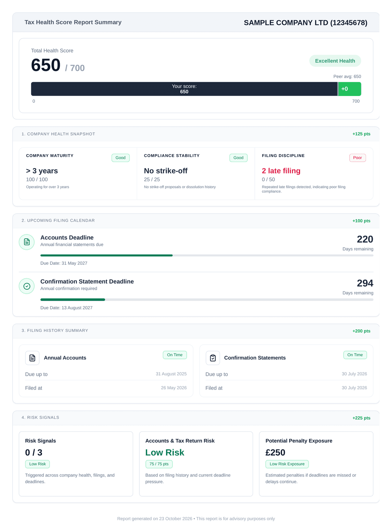
Task: Click the Tax Health Score Report Summary title
Action: pos(73,22)
